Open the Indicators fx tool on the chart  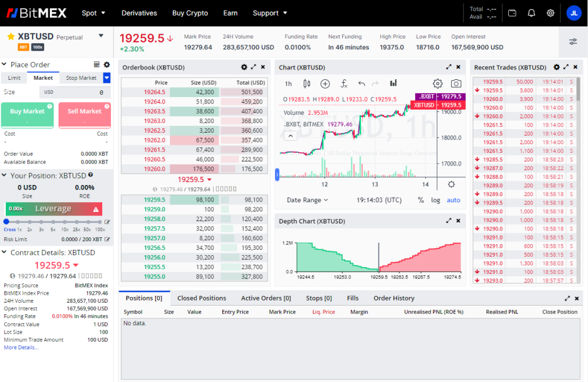pos(344,83)
